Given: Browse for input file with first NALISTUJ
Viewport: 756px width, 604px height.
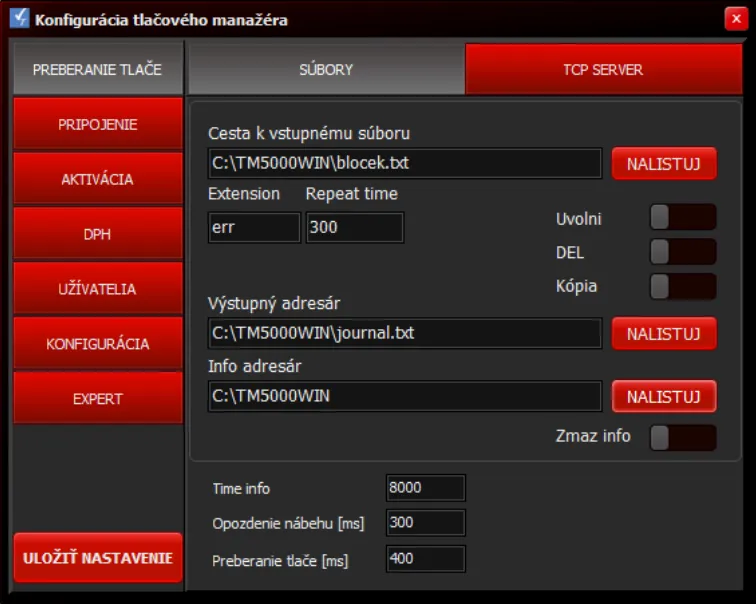Looking at the screenshot, I should coord(664,163).
